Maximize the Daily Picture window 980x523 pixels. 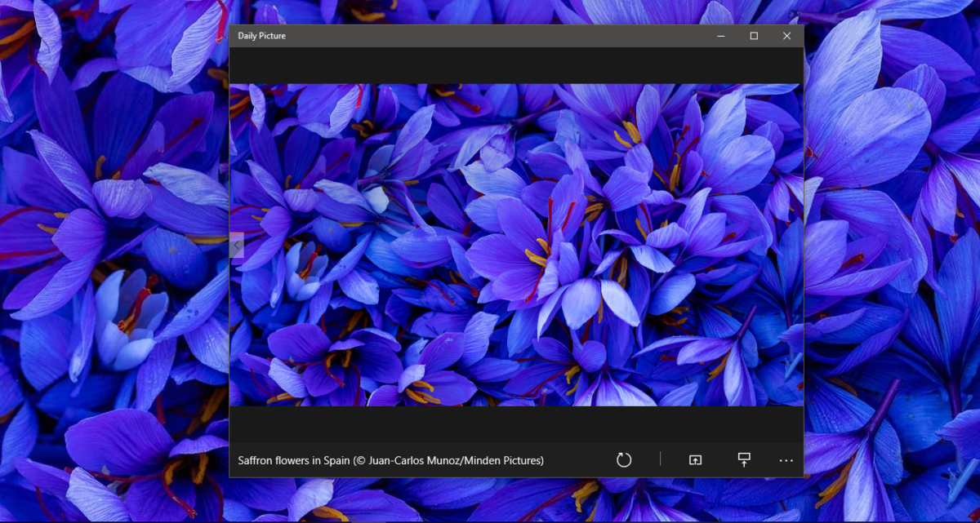[753, 36]
